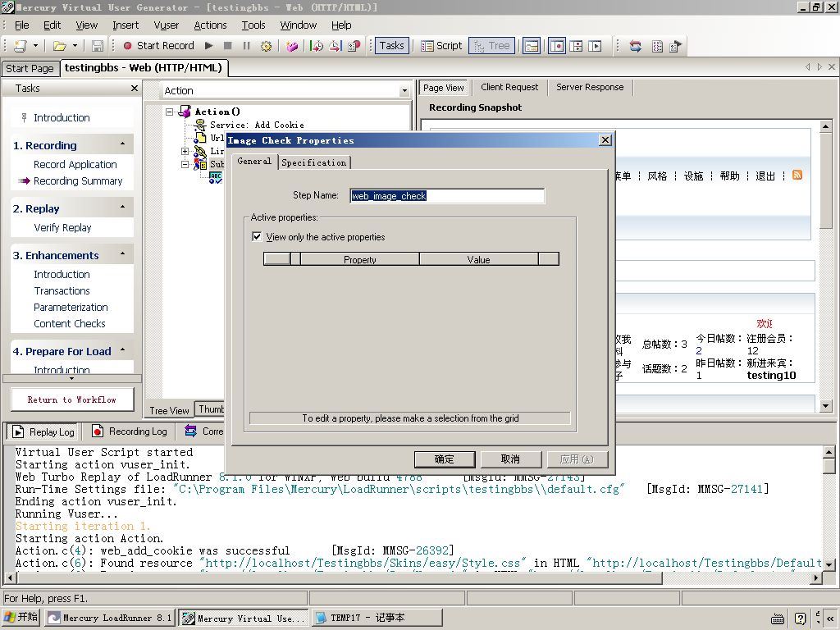Click the Stop square toolbar icon
Screen dimensions: 840x630
click(x=228, y=46)
